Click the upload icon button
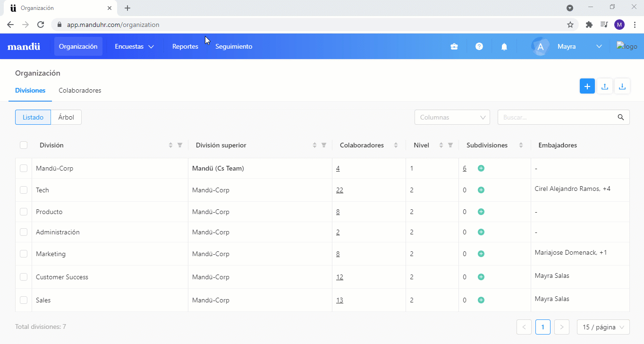The width and height of the screenshot is (644, 344). (x=605, y=86)
